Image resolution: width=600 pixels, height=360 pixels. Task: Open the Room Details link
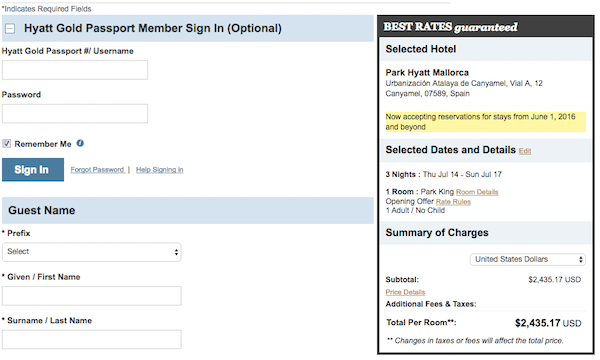[x=477, y=192]
